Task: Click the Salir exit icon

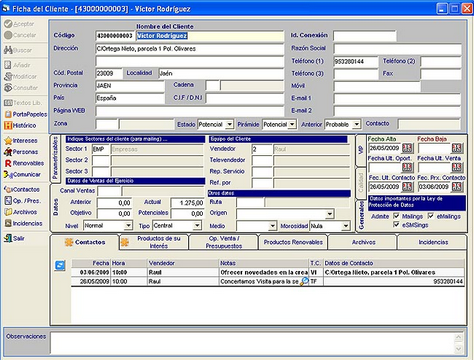Action: coord(8,238)
